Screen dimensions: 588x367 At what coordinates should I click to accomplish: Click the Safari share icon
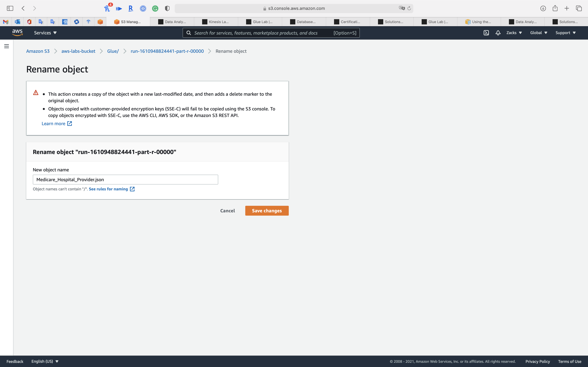[x=555, y=8]
